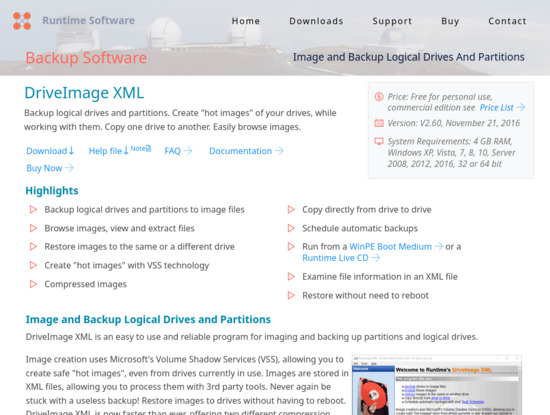Click the dollar price icon

tap(379, 96)
